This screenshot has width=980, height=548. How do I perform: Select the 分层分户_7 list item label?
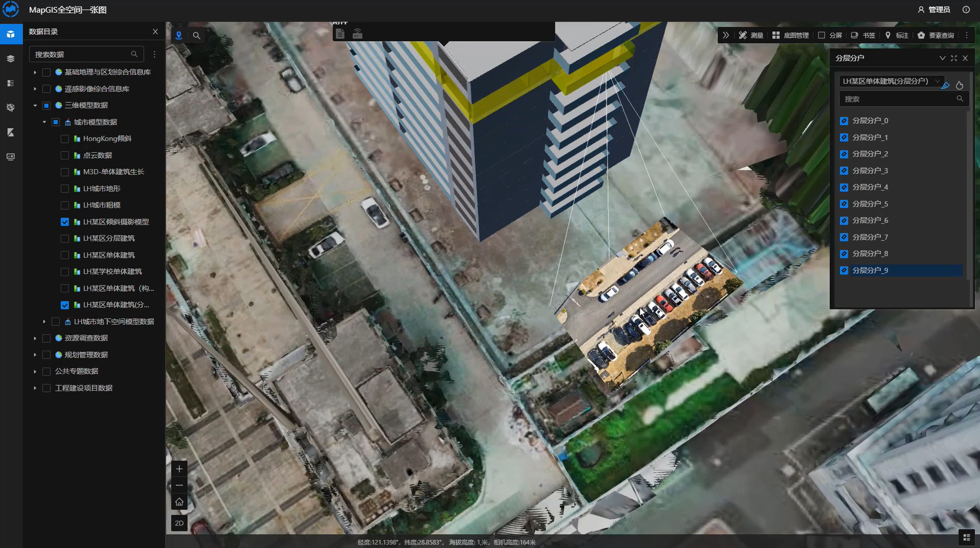click(870, 237)
